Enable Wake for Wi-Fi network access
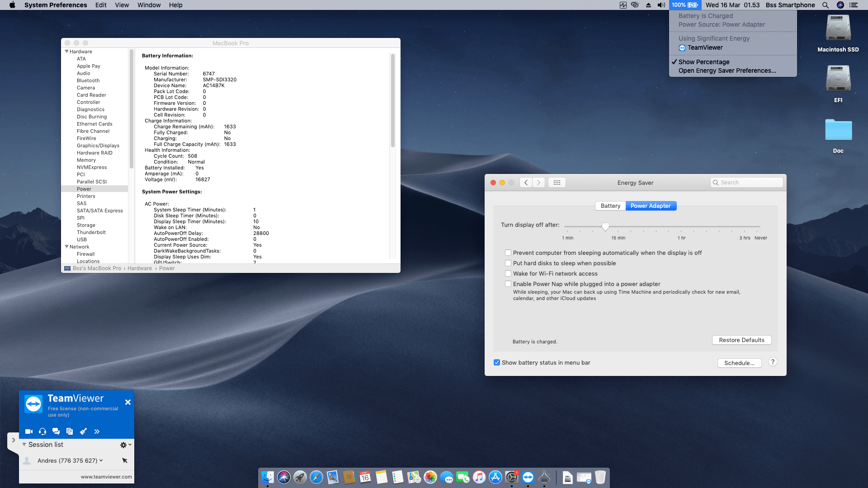 coord(508,273)
